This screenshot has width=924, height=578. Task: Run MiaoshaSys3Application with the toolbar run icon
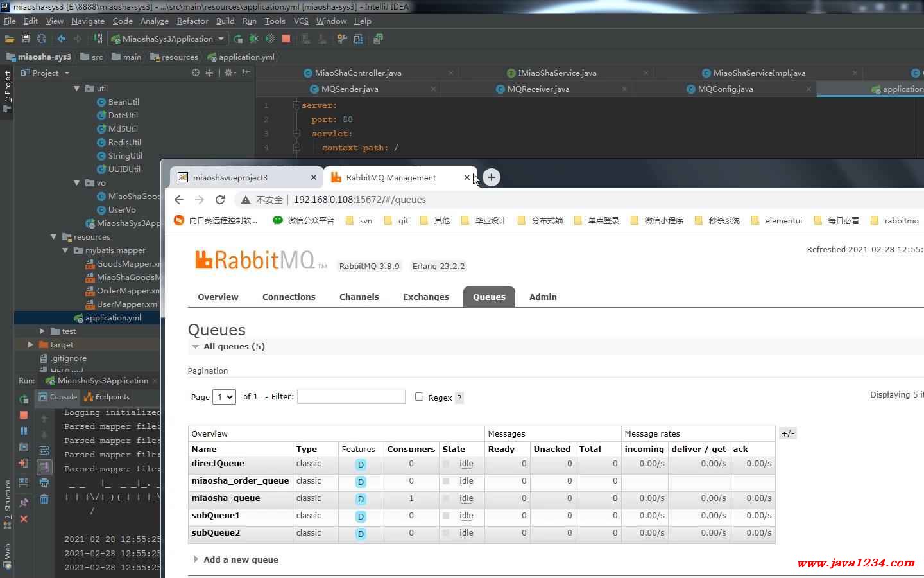pos(238,39)
